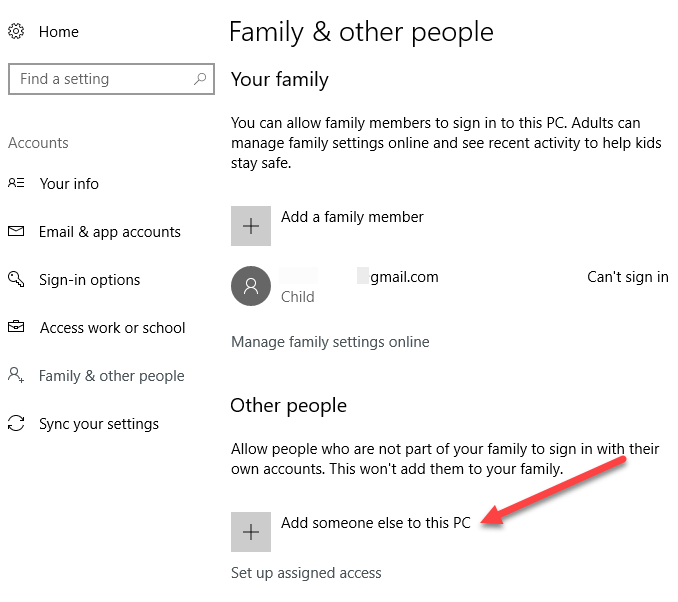The height and width of the screenshot is (602, 678).
Task: Click the plus icon to add a family member
Action: coord(250,226)
